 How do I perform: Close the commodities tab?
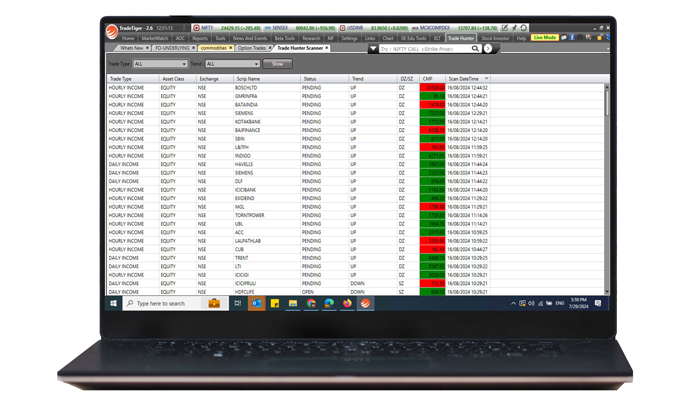(x=231, y=47)
